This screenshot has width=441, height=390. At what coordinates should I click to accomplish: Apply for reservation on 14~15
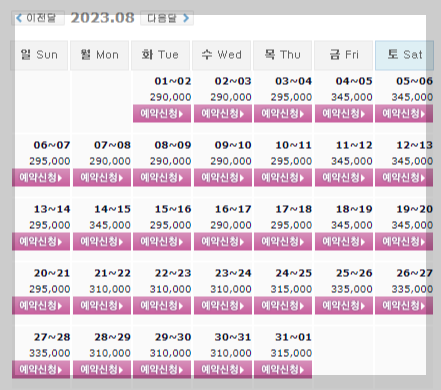tap(102, 242)
